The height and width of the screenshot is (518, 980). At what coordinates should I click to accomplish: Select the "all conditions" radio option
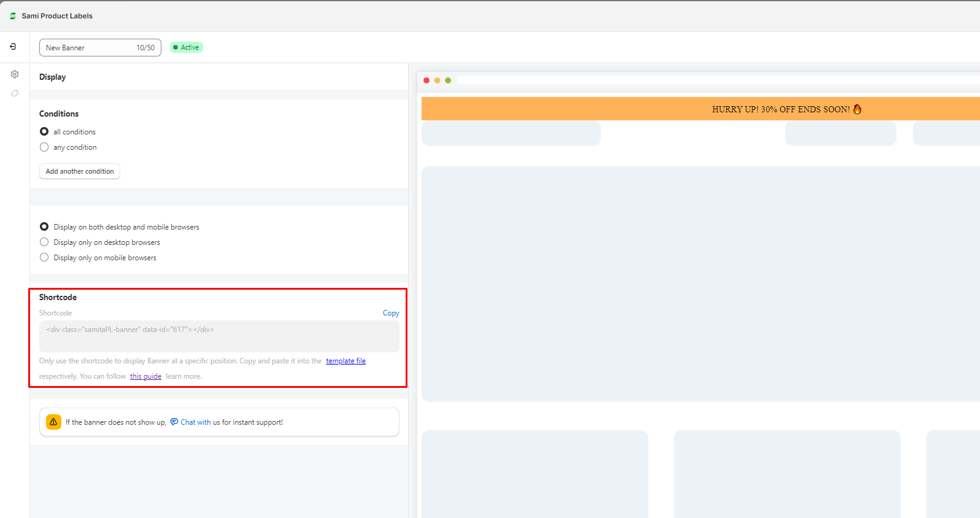[x=44, y=131]
